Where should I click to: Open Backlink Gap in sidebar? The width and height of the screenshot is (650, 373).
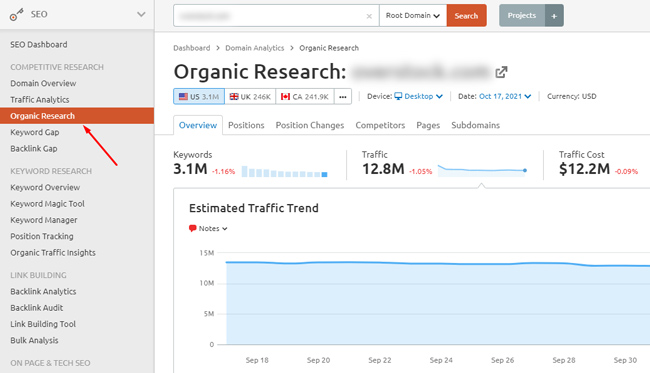click(x=34, y=148)
